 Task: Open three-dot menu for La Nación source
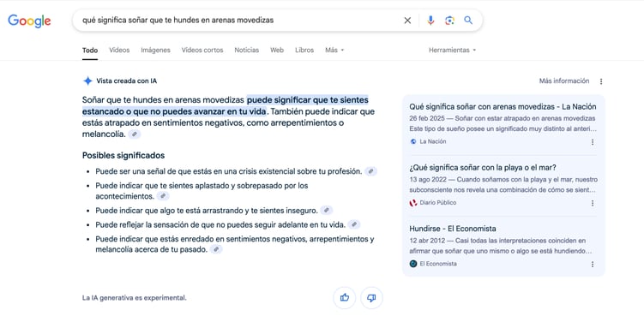point(593,142)
